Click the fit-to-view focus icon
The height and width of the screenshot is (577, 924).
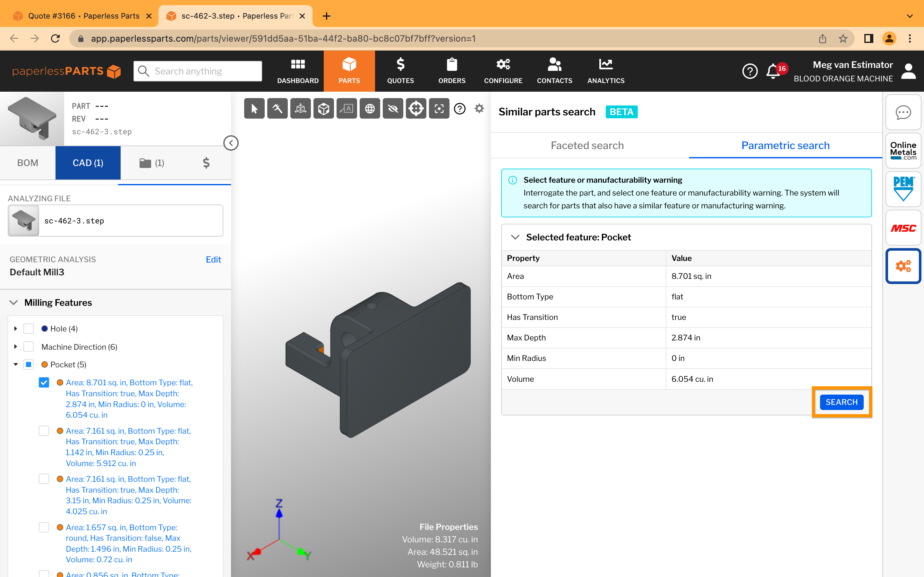tap(439, 108)
